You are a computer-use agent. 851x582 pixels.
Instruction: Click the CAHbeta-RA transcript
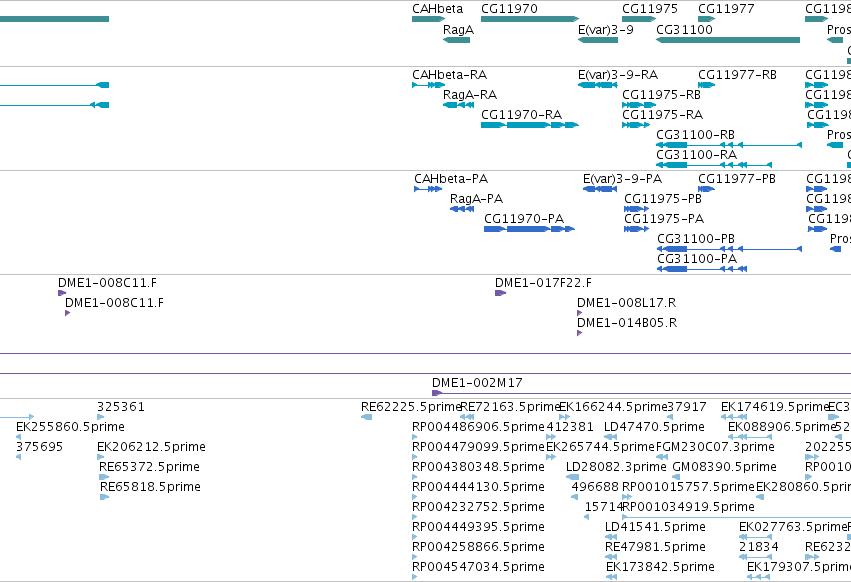click(428, 85)
